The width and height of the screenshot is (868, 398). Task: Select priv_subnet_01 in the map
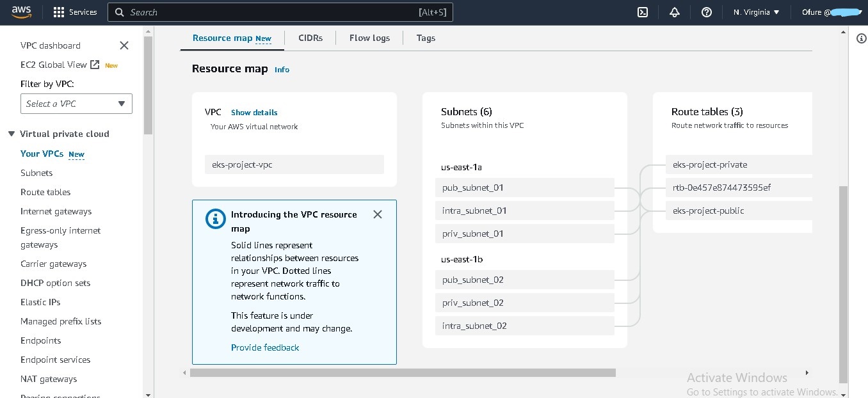525,234
